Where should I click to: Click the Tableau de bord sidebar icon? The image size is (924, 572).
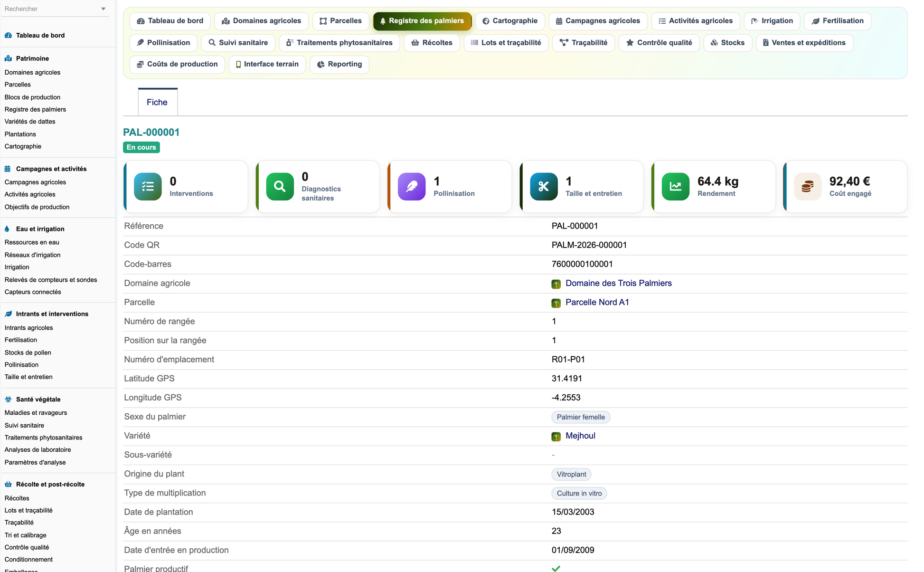[x=8, y=35]
